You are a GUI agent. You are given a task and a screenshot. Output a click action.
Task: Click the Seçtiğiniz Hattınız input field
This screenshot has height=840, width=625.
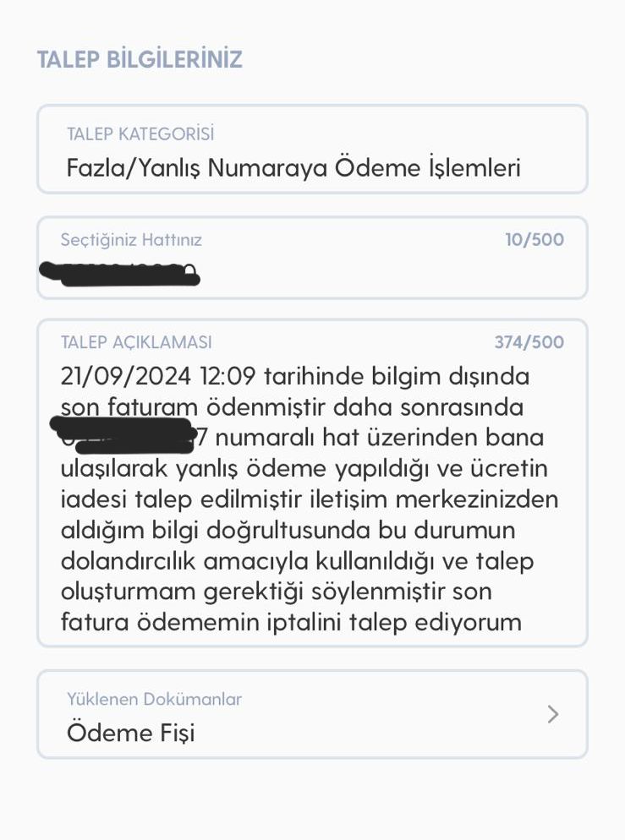pos(311,258)
